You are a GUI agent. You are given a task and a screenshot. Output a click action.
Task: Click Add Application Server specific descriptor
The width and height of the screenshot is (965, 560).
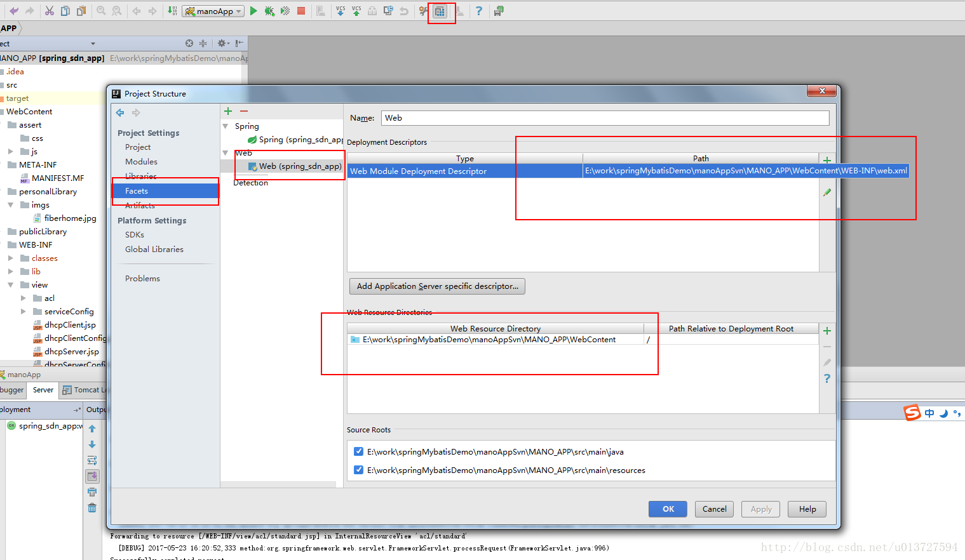coord(437,286)
